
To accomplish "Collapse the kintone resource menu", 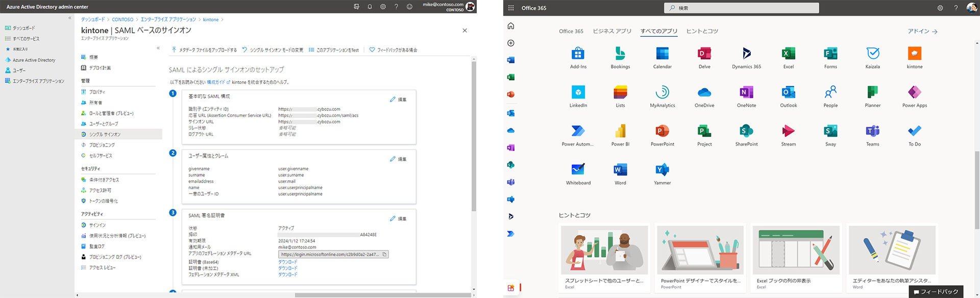I will [x=158, y=48].
